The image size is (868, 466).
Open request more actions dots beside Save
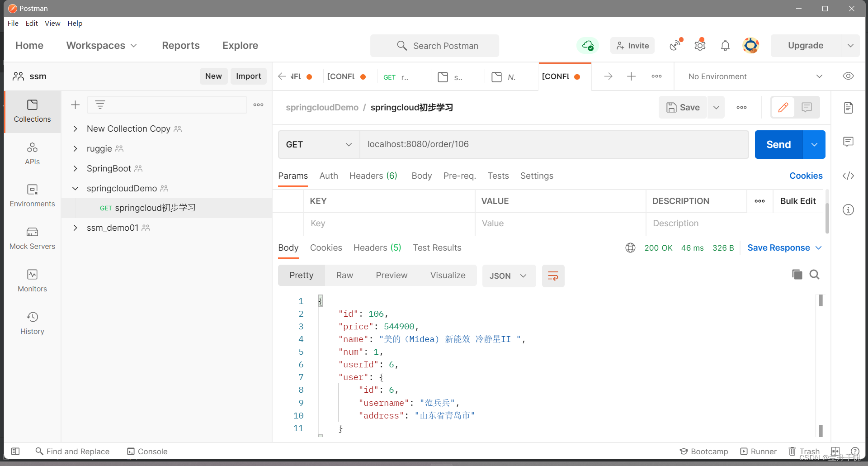[x=742, y=108]
